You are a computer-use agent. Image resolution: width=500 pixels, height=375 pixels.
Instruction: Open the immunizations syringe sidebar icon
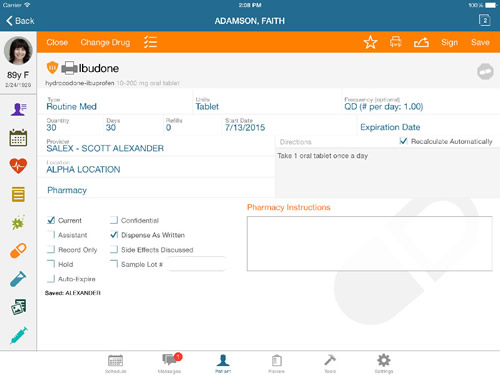pyautogui.click(x=18, y=335)
